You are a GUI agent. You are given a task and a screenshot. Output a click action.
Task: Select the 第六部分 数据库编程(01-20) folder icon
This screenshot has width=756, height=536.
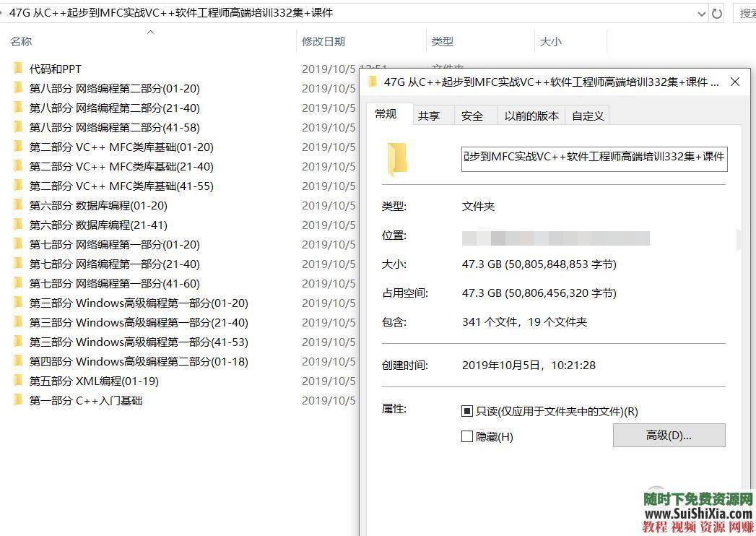tap(19, 205)
